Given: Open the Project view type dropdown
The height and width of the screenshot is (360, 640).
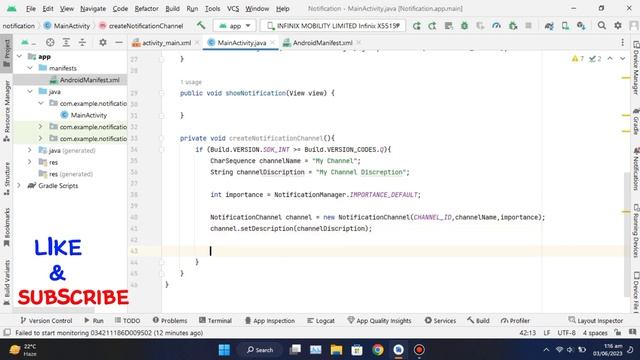Looking at the screenshot, I should (29, 42).
